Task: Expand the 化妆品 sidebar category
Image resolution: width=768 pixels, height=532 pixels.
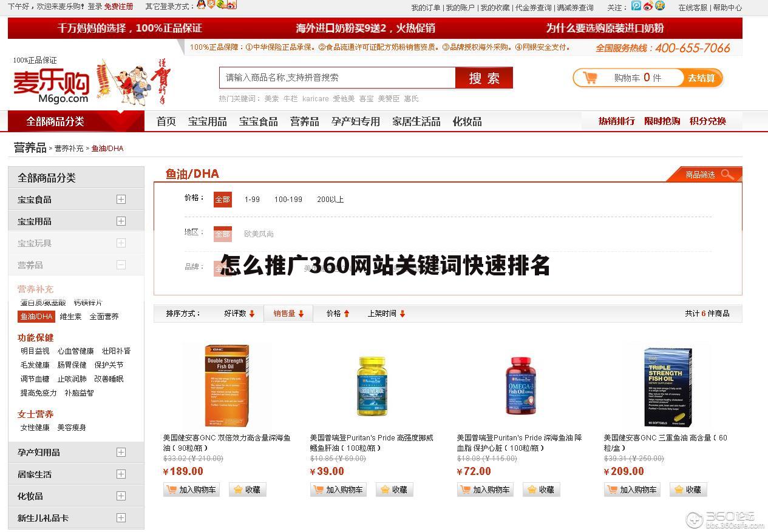Action: (x=121, y=496)
